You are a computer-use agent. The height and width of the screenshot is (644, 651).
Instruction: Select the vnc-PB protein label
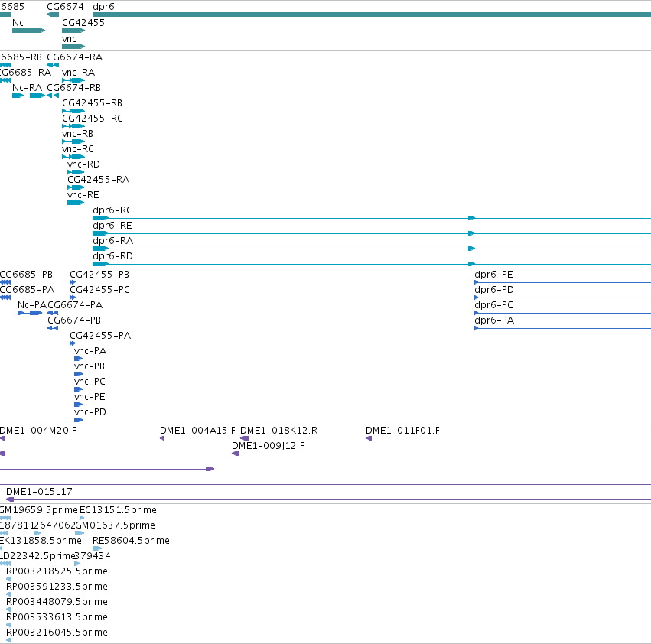click(x=90, y=366)
